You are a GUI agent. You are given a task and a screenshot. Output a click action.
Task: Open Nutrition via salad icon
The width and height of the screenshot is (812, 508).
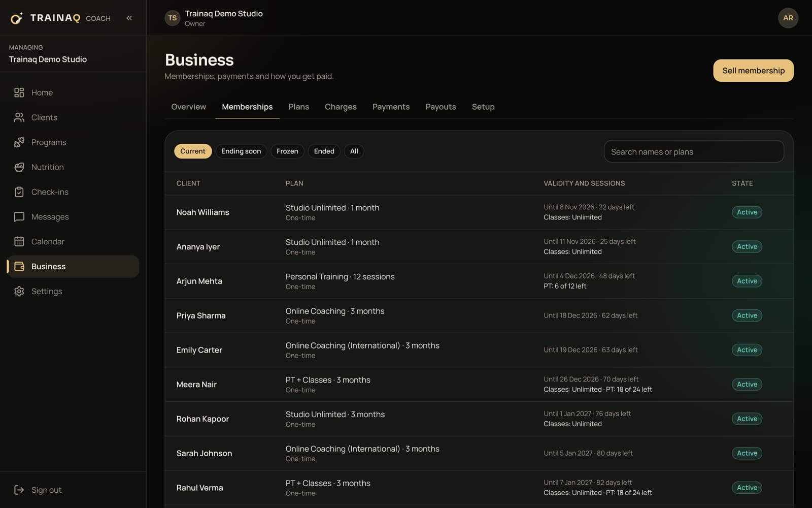(x=19, y=167)
